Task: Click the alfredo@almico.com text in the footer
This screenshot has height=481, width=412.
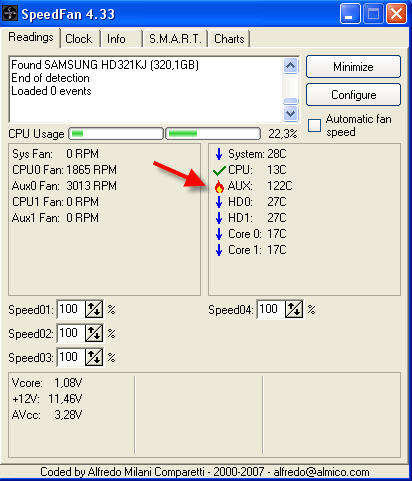Action: [321, 472]
